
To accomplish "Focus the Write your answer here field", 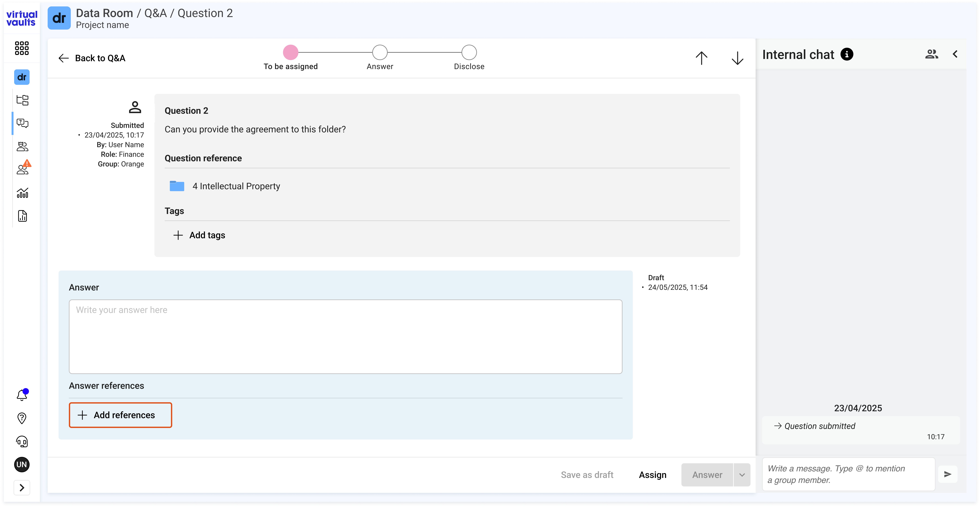I will (x=345, y=337).
